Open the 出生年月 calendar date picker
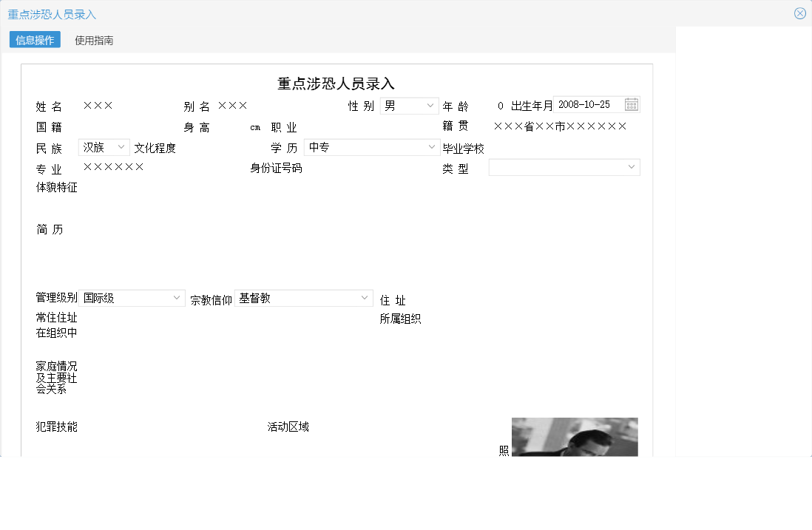Viewport: 812px width, 530px height. click(631, 104)
